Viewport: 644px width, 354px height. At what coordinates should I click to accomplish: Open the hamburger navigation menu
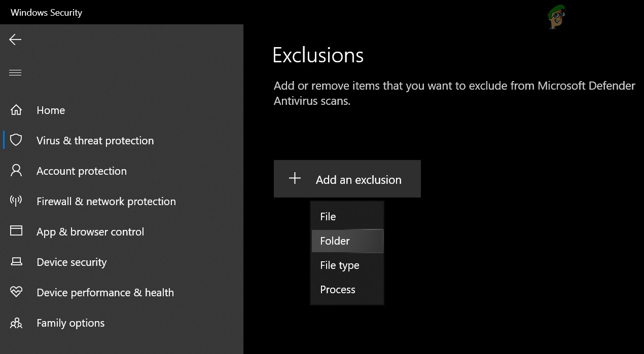point(15,72)
